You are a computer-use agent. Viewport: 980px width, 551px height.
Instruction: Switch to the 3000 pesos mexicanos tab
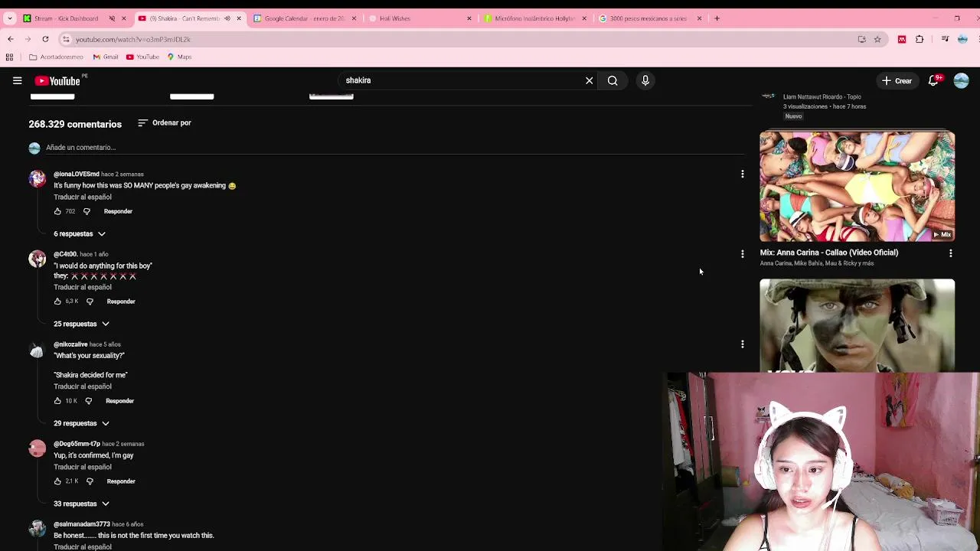pos(648,18)
